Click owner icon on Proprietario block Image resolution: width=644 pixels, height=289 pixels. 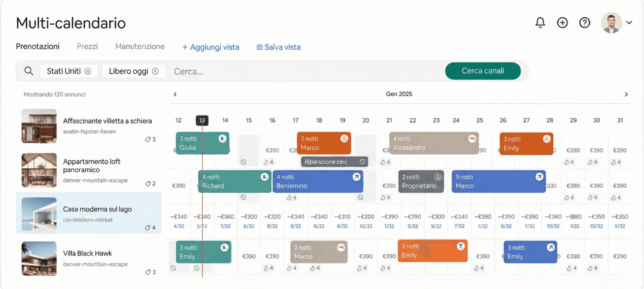437,177
